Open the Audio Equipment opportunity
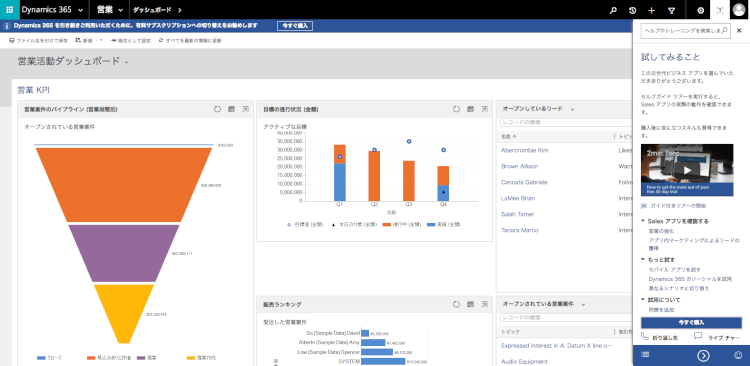 tap(525, 362)
